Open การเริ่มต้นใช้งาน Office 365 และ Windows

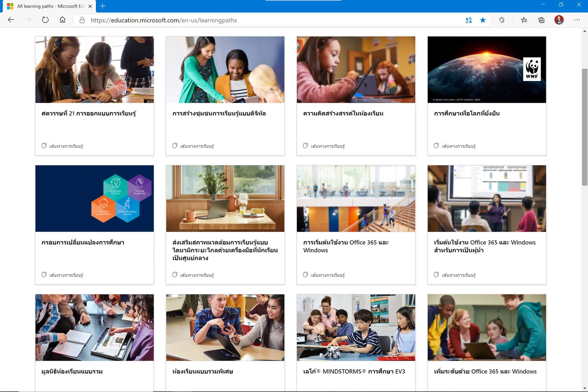tap(346, 246)
